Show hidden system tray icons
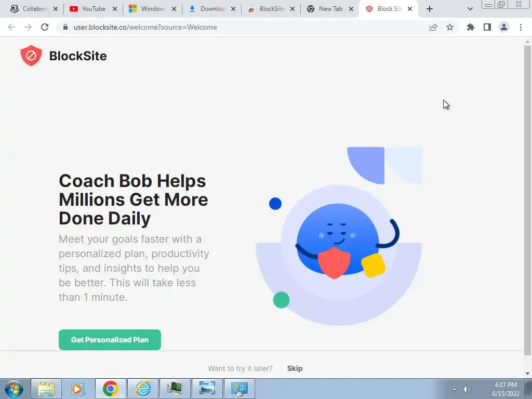 point(454,389)
